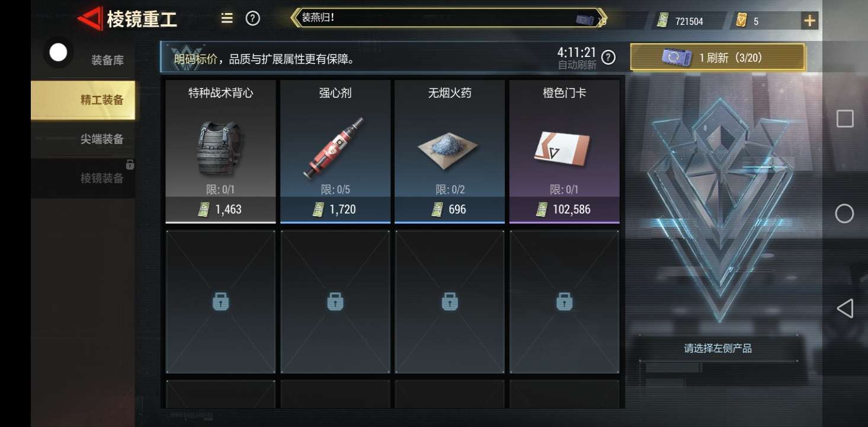Click the scrolling announcement banner
This screenshot has height=427, width=868.
[449, 18]
